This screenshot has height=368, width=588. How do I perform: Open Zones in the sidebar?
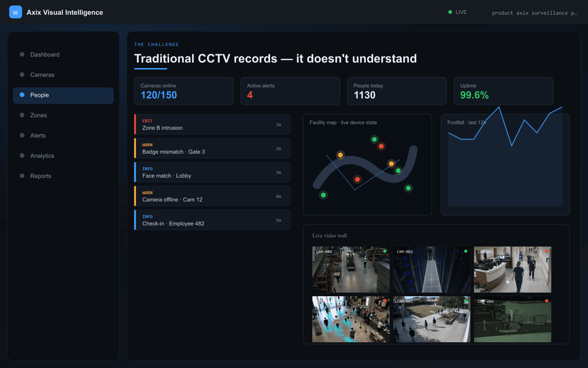63,115
